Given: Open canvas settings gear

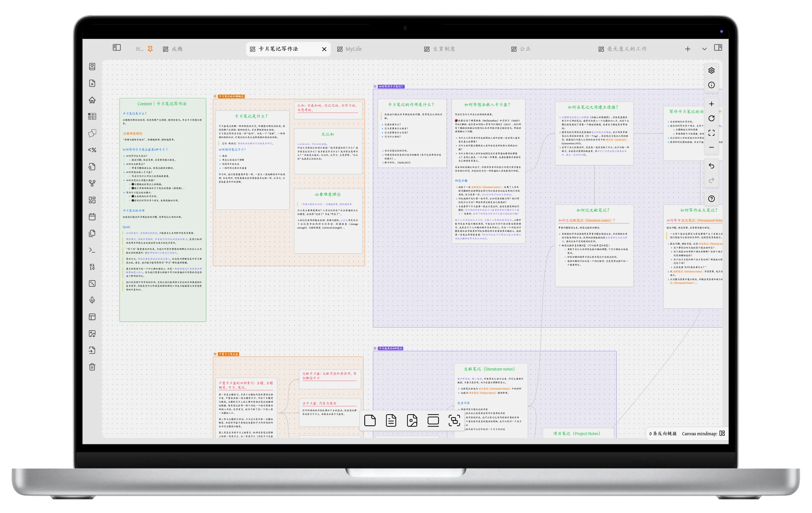Looking at the screenshot, I should pyautogui.click(x=711, y=71).
